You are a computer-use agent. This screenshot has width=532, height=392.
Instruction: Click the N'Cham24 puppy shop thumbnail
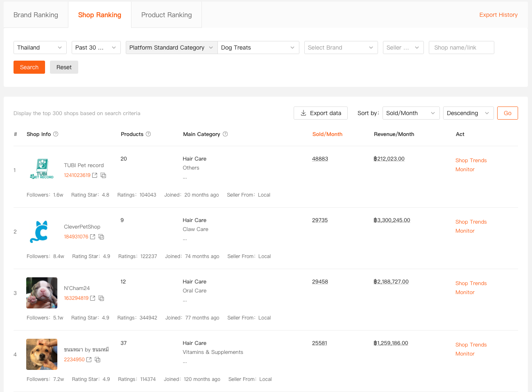[x=42, y=293]
